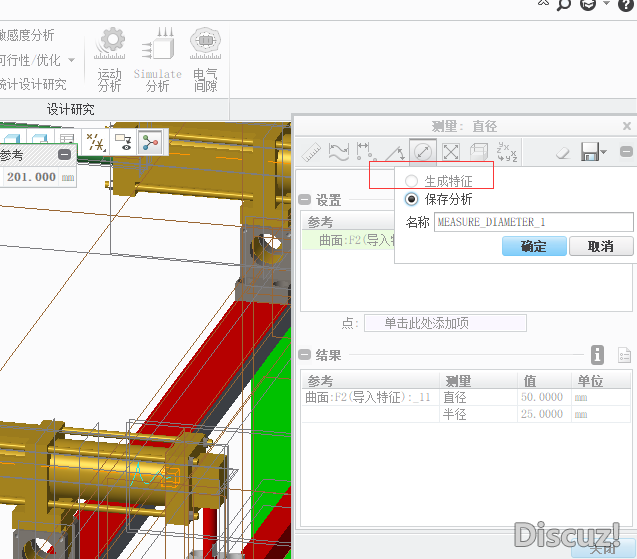Click the results report sheet icon
The height and width of the screenshot is (559, 637).
624,355
